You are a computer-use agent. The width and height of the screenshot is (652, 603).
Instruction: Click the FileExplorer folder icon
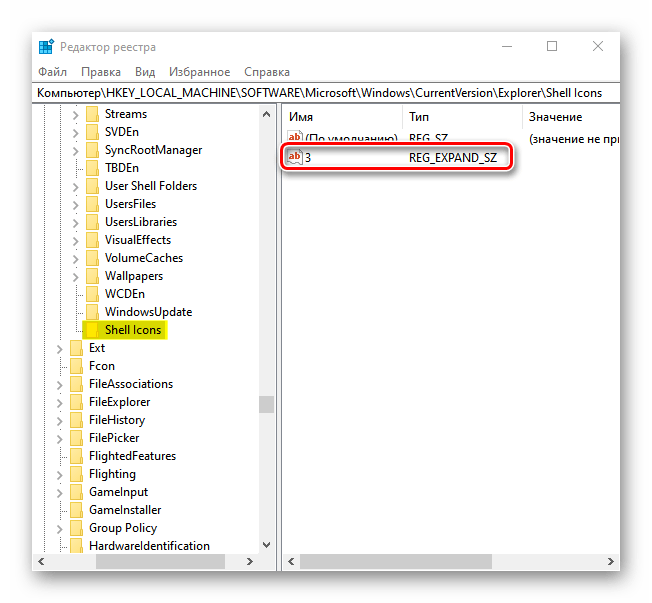tap(77, 402)
